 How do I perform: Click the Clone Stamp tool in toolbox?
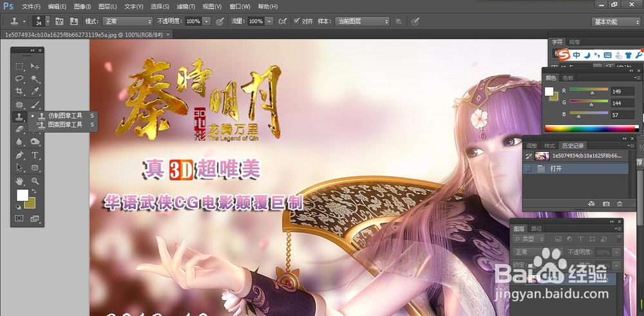[19, 116]
